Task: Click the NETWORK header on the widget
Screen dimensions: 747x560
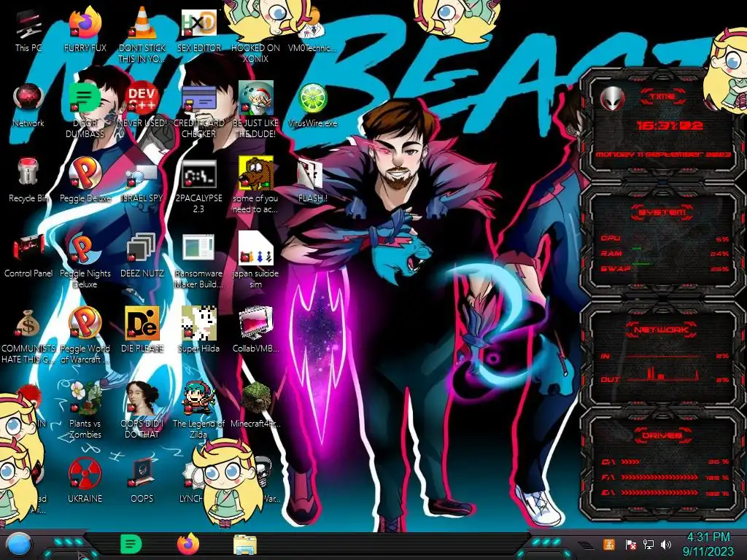Action: [662, 329]
